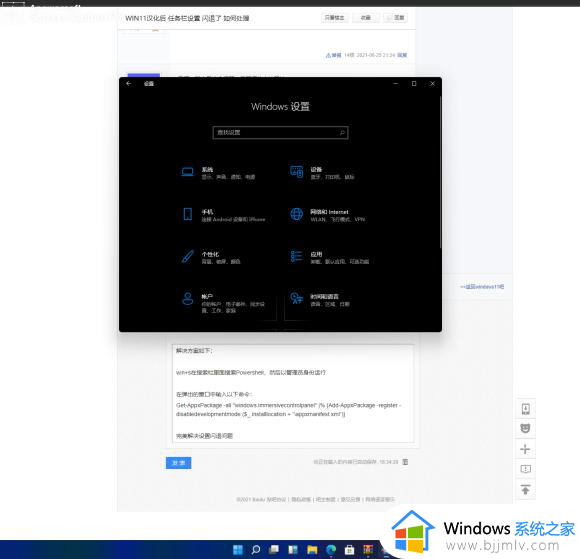Screen dimensions: 580x559
Task: Open the Windows Start menu on the taskbar
Action: (x=238, y=550)
